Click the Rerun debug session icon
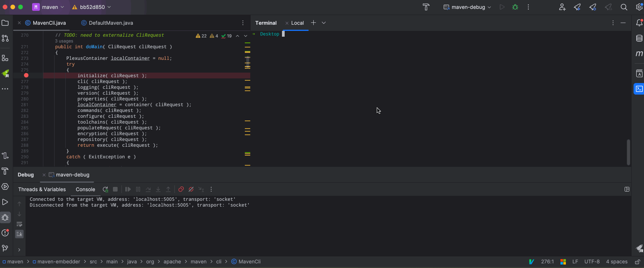Image resolution: width=644 pixels, height=268 pixels. [x=105, y=189]
